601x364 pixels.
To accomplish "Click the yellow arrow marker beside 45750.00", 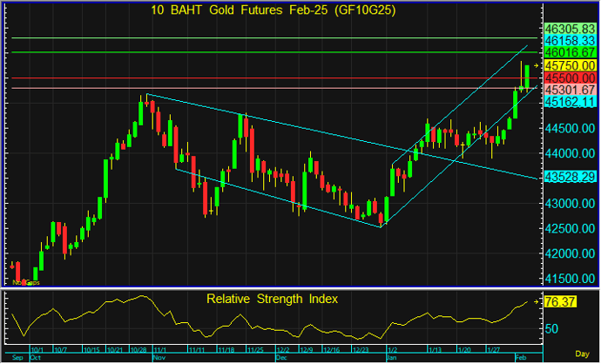I will [537, 65].
